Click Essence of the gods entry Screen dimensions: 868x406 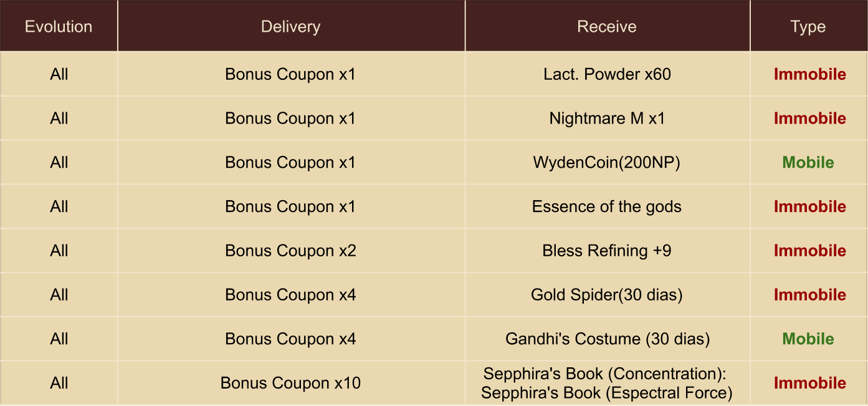(607, 206)
